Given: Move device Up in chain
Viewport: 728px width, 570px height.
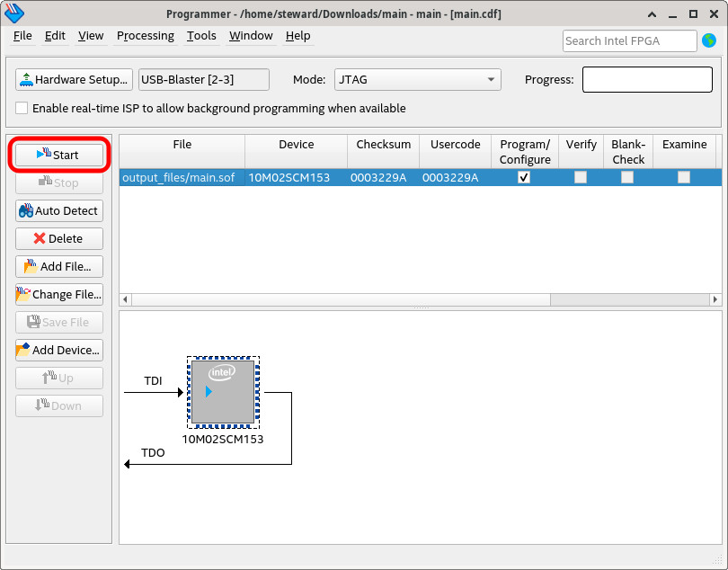Looking at the screenshot, I should (x=59, y=379).
